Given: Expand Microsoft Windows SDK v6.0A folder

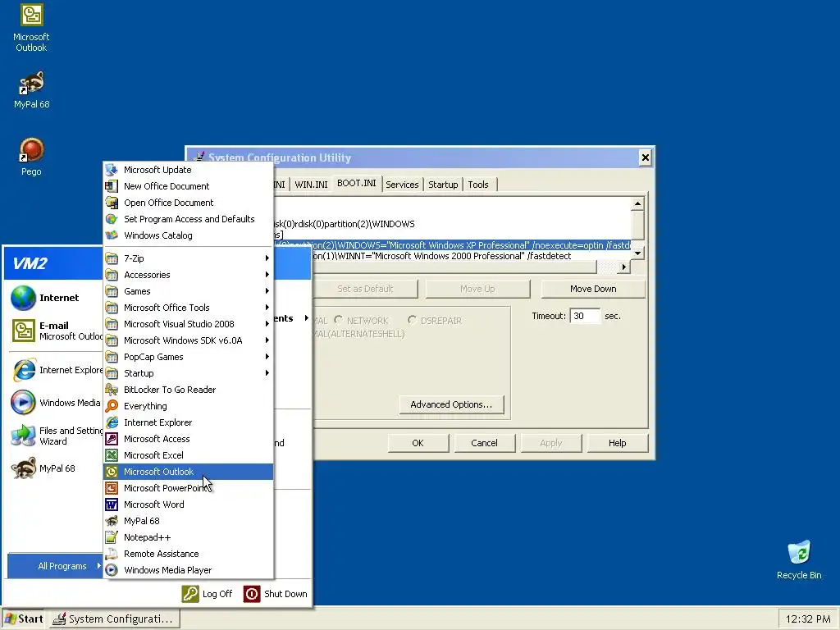Looking at the screenshot, I should 188,340.
